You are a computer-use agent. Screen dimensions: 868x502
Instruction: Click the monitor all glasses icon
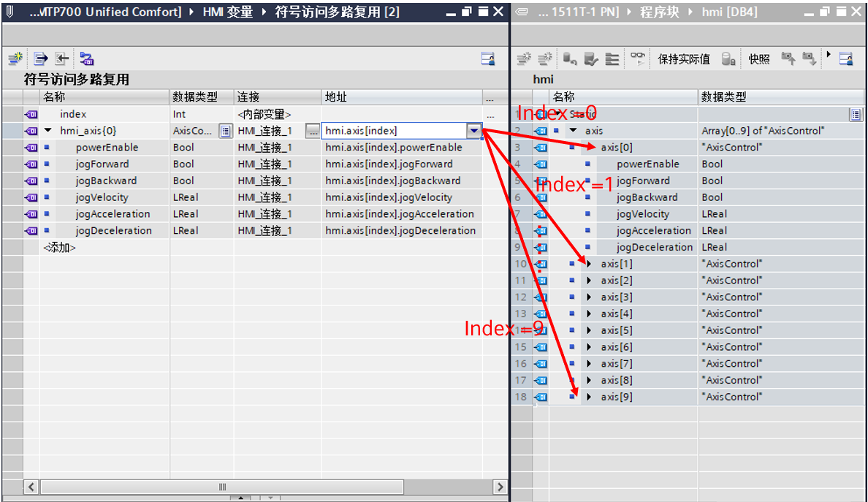639,58
